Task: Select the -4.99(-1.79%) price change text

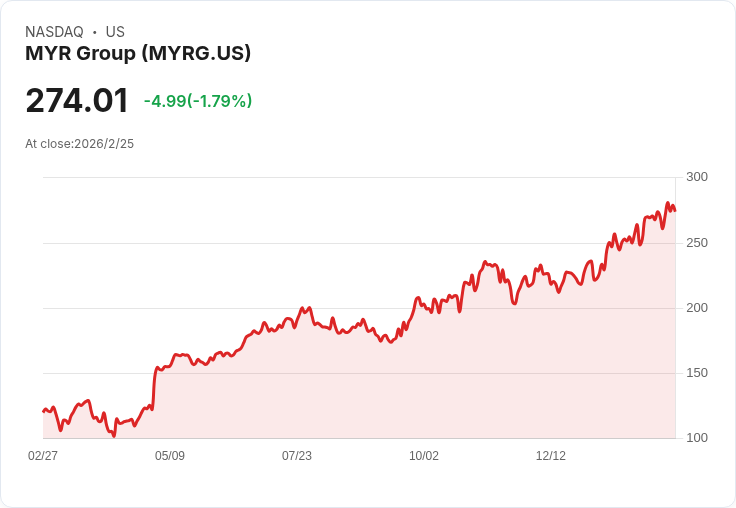Action: coord(198,101)
